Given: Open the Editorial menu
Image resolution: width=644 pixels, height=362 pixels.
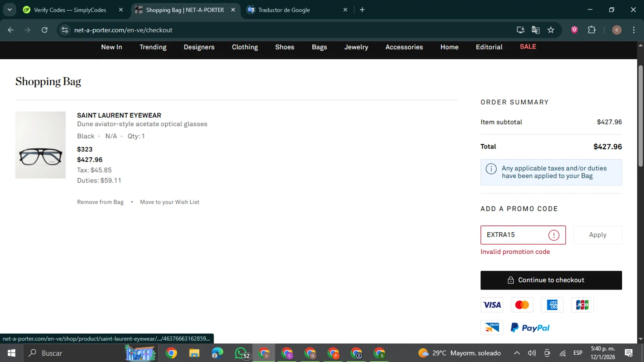Looking at the screenshot, I should click(489, 47).
